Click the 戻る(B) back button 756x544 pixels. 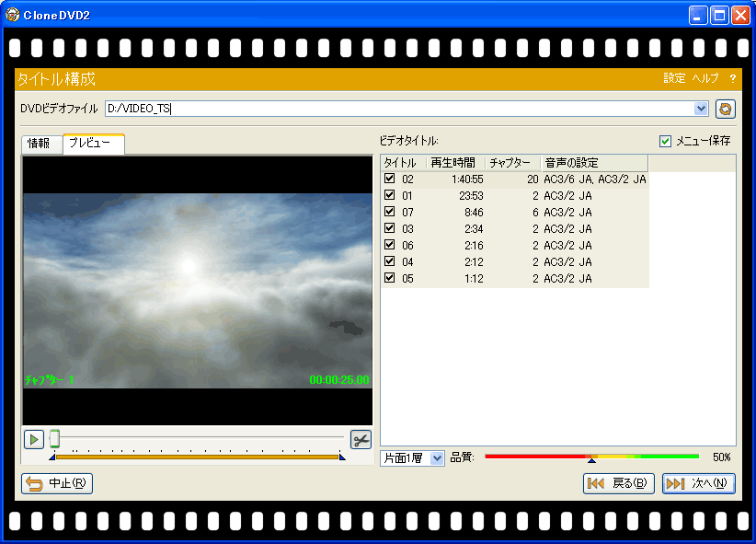619,483
